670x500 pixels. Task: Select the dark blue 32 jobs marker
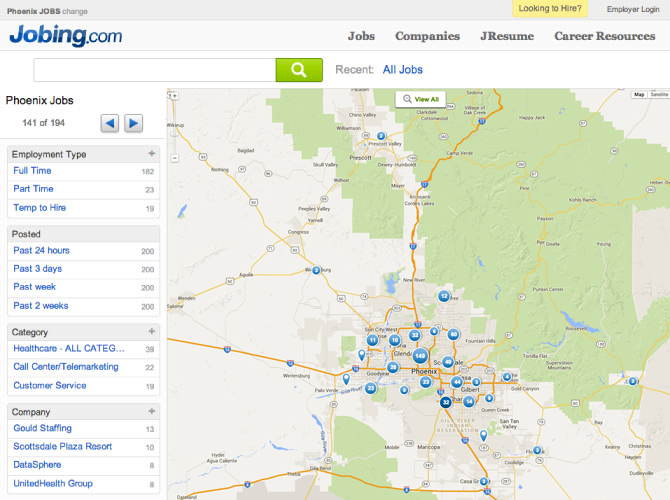(446, 402)
